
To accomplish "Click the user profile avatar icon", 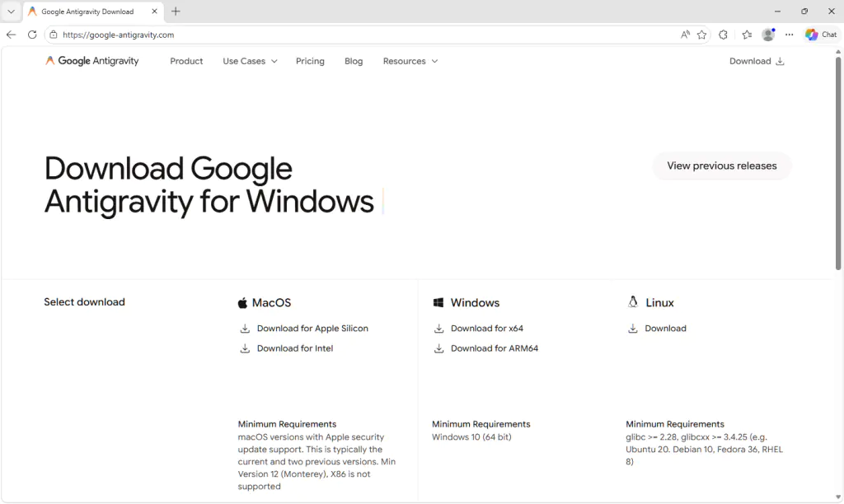I will 768,35.
